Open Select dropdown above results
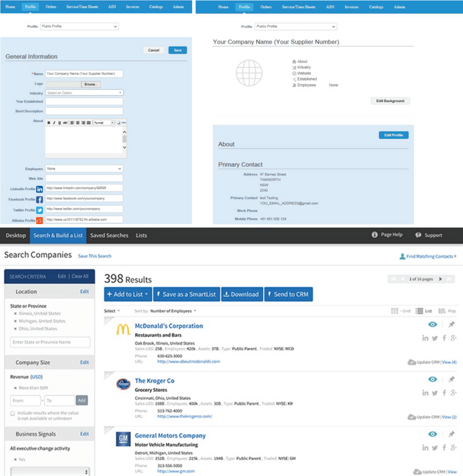 (112, 311)
